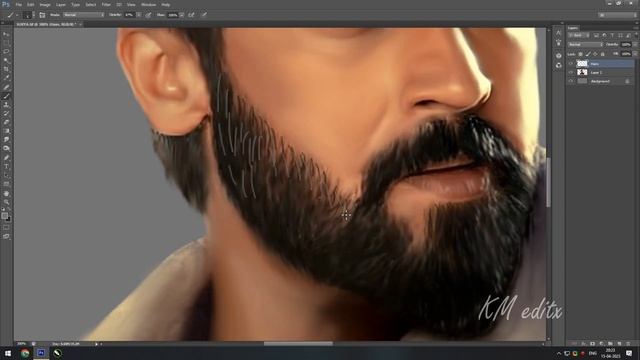This screenshot has width=640, height=360.
Task: Select the Brush tool in toolbox
Action: [x=6, y=96]
